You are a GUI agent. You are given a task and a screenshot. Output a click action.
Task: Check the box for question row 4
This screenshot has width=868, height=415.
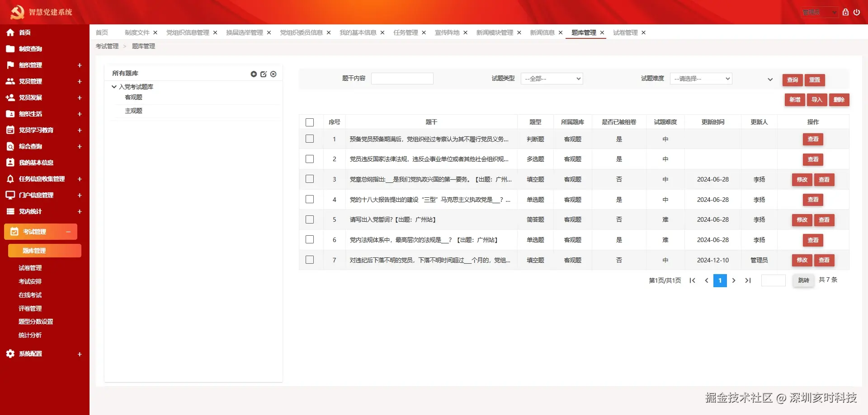310,199
